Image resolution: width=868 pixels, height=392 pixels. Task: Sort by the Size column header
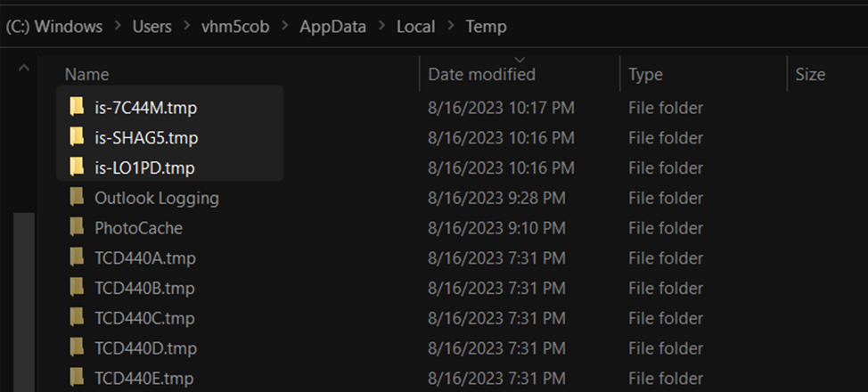tap(810, 74)
